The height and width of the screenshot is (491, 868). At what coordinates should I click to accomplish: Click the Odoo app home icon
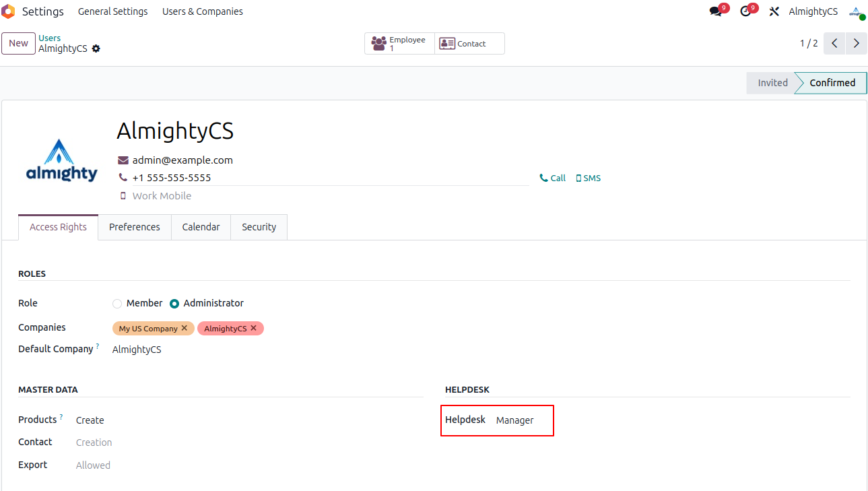click(x=8, y=11)
